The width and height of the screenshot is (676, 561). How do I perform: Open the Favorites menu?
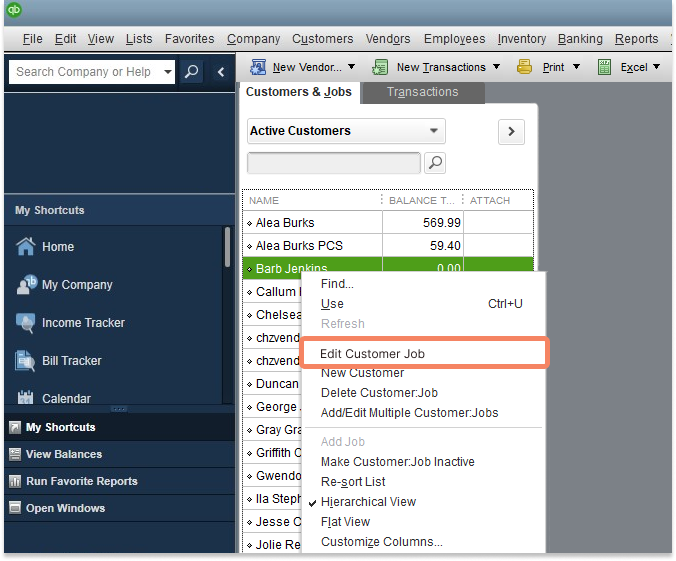189,39
